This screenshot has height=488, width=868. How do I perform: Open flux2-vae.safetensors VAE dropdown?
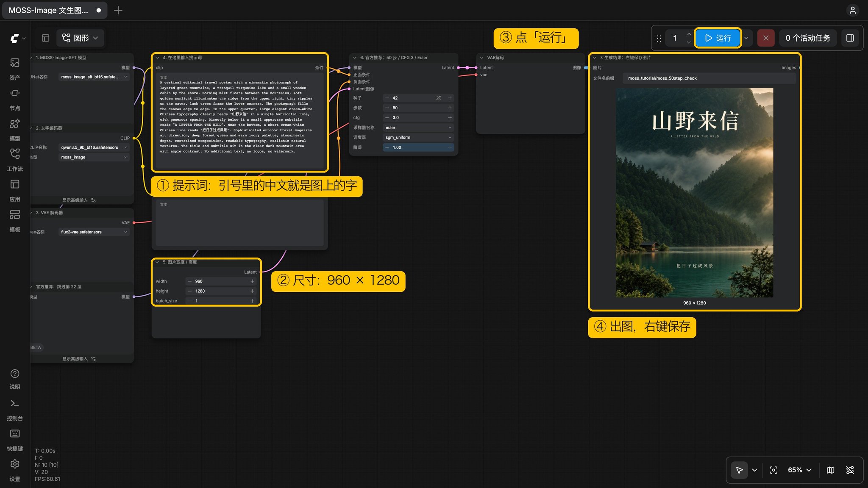[x=94, y=232]
